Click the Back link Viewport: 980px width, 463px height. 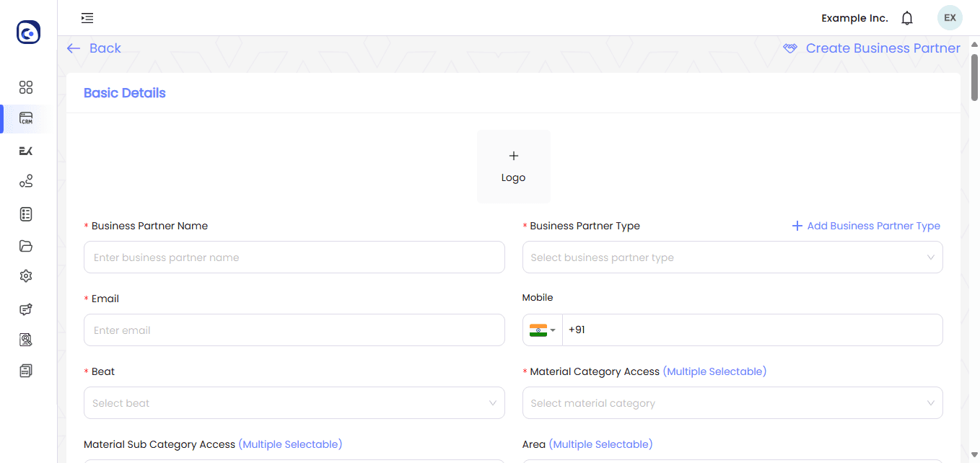(x=105, y=48)
